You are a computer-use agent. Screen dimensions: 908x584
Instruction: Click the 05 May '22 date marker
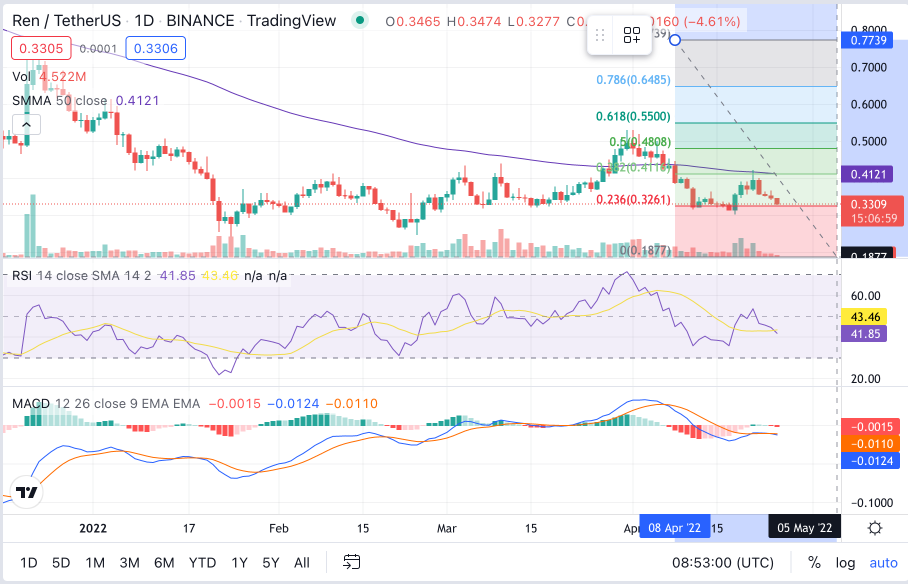804,528
